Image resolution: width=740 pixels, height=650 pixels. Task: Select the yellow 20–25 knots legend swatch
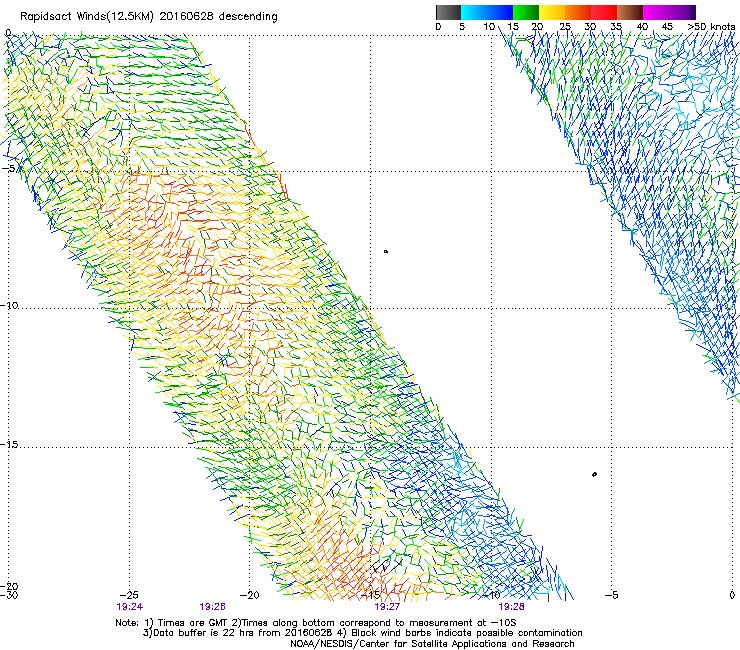pyautogui.click(x=552, y=12)
